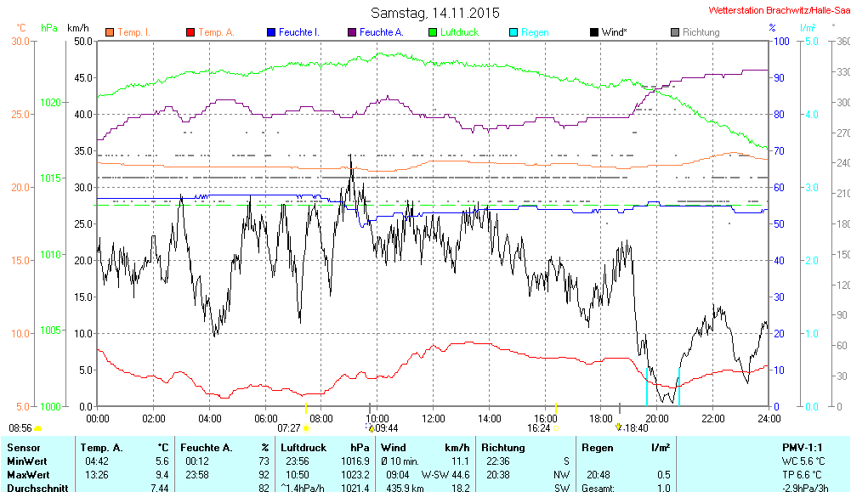Screen dimensions: 868x492
Task: Click the blue Feuchte I. legend square
Action: click(271, 32)
